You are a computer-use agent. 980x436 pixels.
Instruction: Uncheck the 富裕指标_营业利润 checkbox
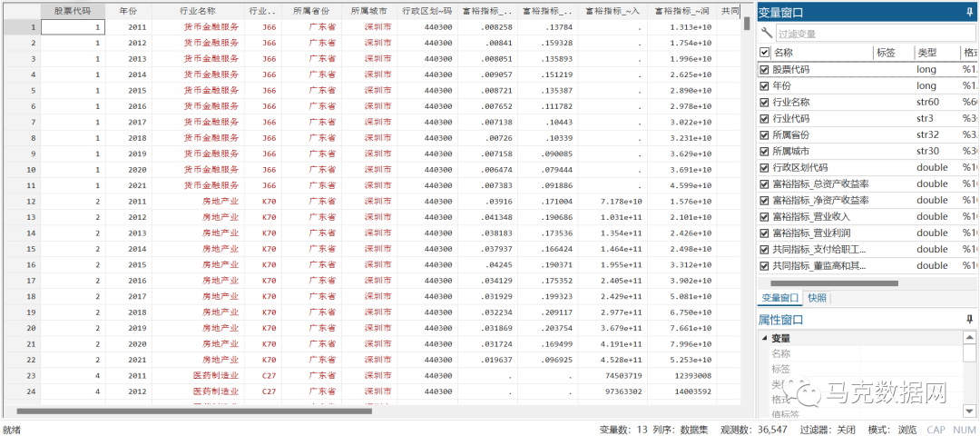(764, 233)
